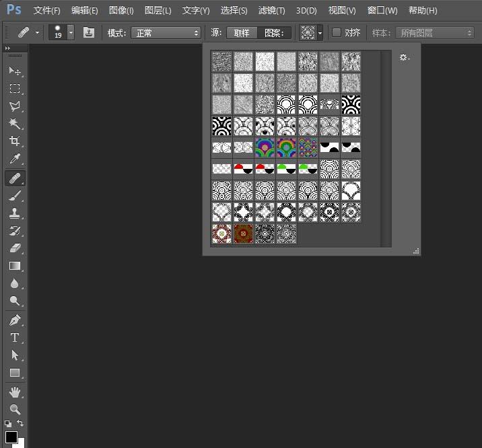Select the Zoom tool
Image resolution: width=482 pixels, height=448 pixels.
coord(15,409)
